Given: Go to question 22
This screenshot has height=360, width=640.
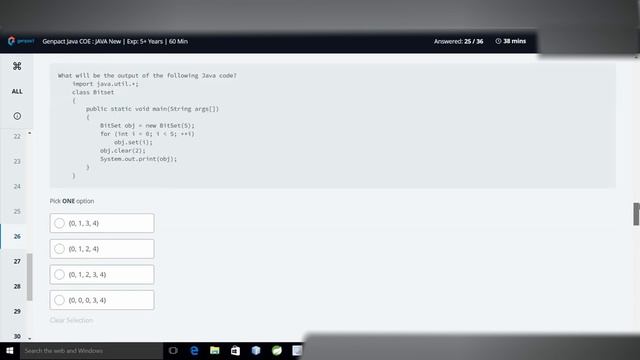Looking at the screenshot, I should tap(17, 136).
